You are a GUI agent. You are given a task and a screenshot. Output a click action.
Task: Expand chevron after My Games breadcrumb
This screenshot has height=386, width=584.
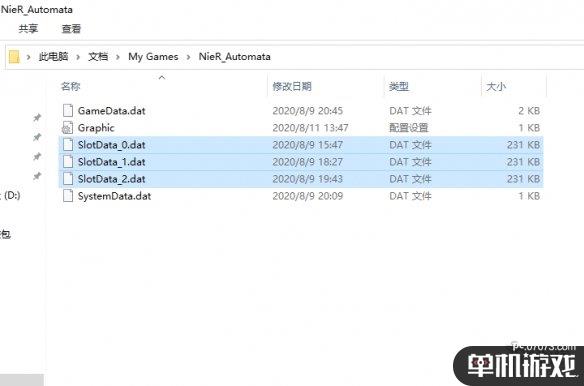pos(188,57)
